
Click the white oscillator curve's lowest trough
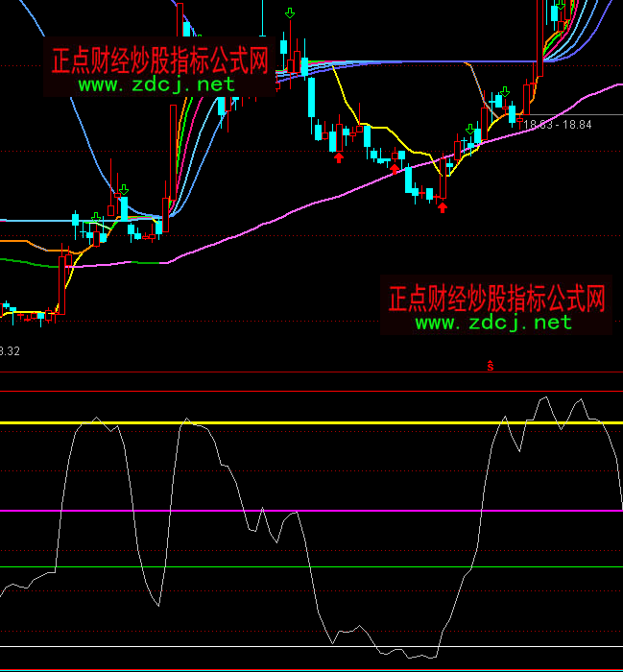429,657
